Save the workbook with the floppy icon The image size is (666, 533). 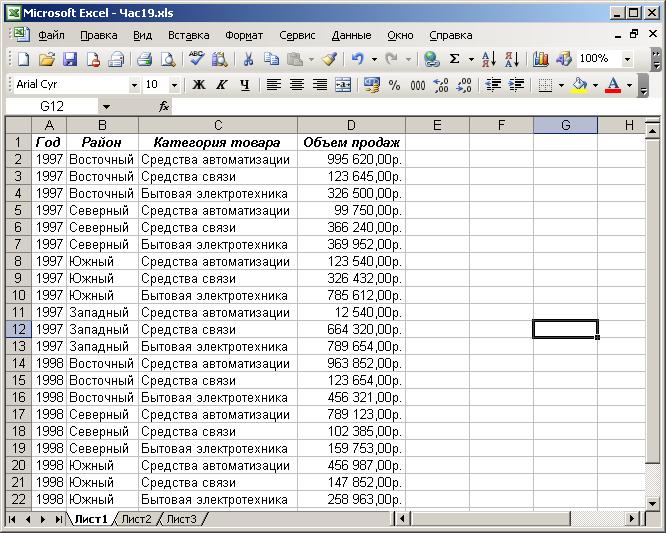click(x=70, y=59)
